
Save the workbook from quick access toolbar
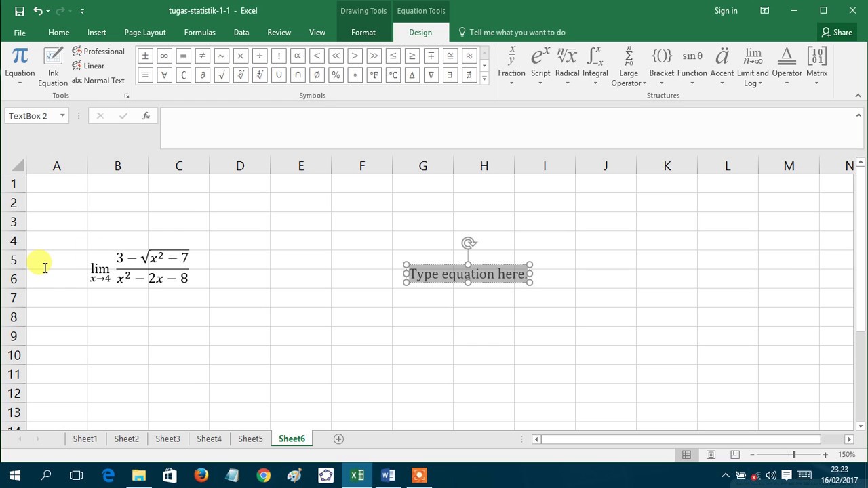pyautogui.click(x=19, y=11)
